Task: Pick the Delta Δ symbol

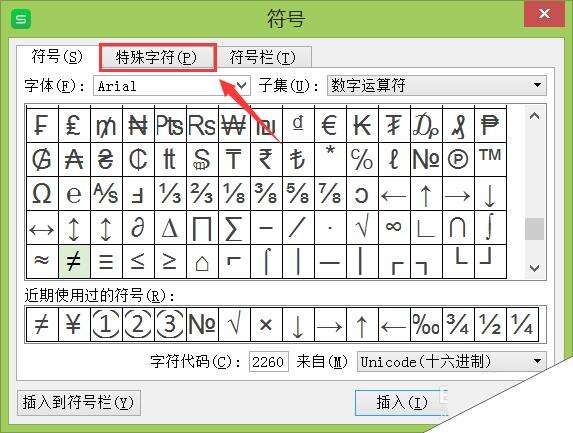Action: click(170, 228)
